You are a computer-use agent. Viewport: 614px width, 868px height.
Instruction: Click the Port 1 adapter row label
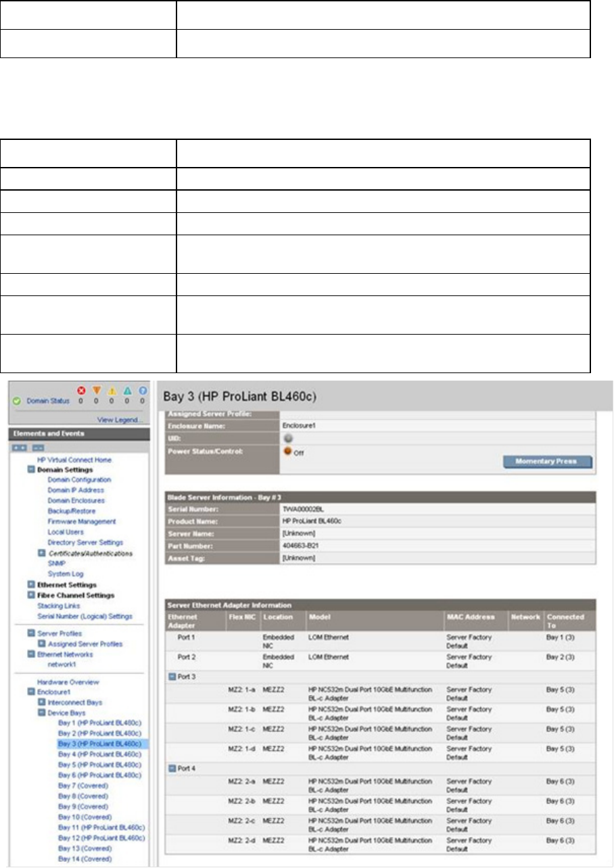point(187,637)
